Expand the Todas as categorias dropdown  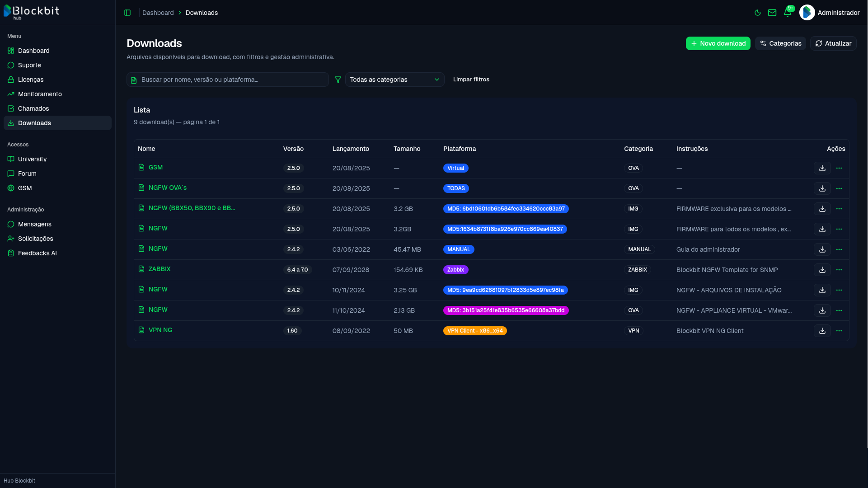394,80
